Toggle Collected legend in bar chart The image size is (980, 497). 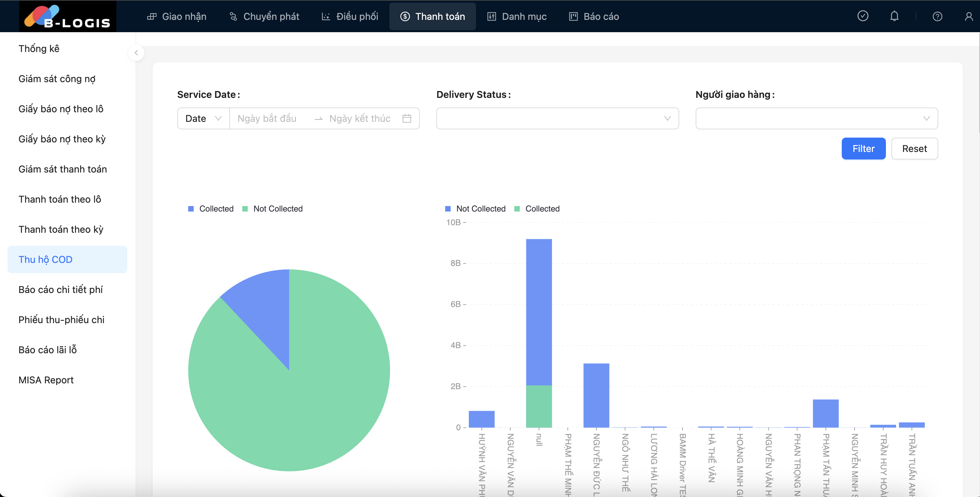click(537, 209)
